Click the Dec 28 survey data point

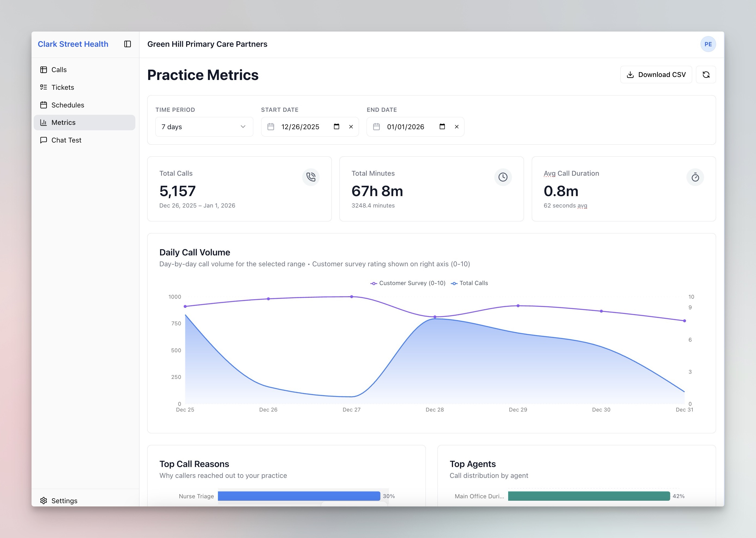pos(435,317)
